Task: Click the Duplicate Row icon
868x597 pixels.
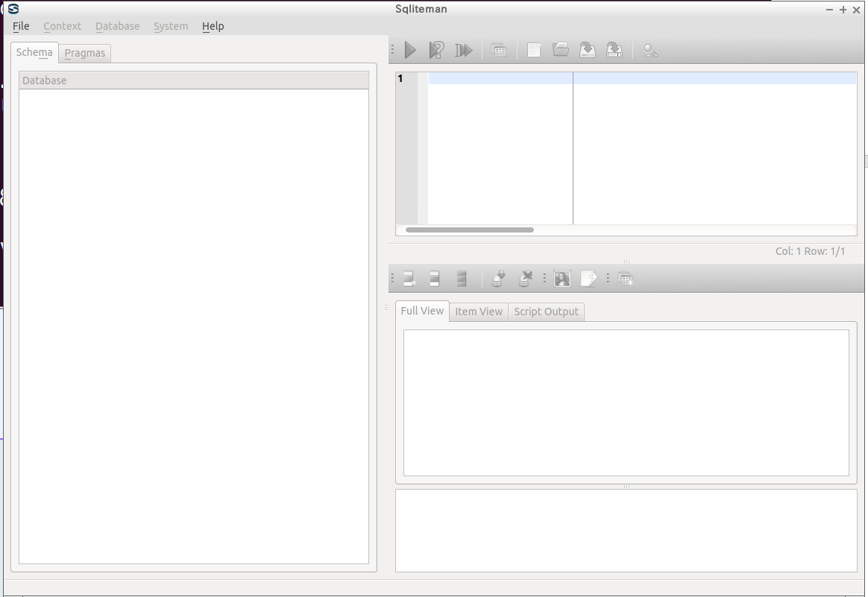Action: tap(435, 278)
